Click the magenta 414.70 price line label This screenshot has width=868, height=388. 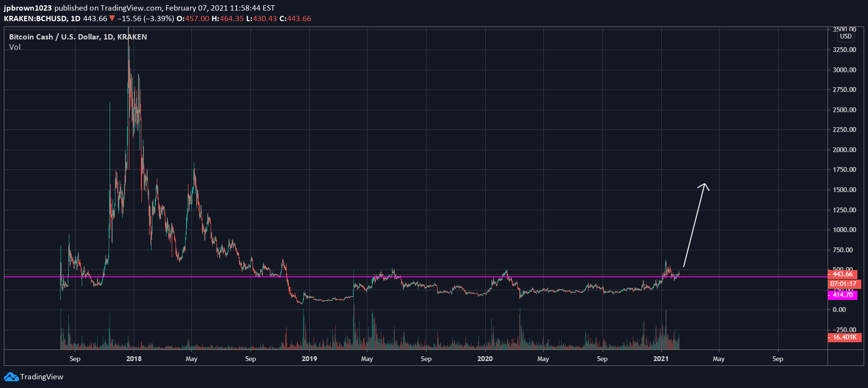click(x=843, y=295)
